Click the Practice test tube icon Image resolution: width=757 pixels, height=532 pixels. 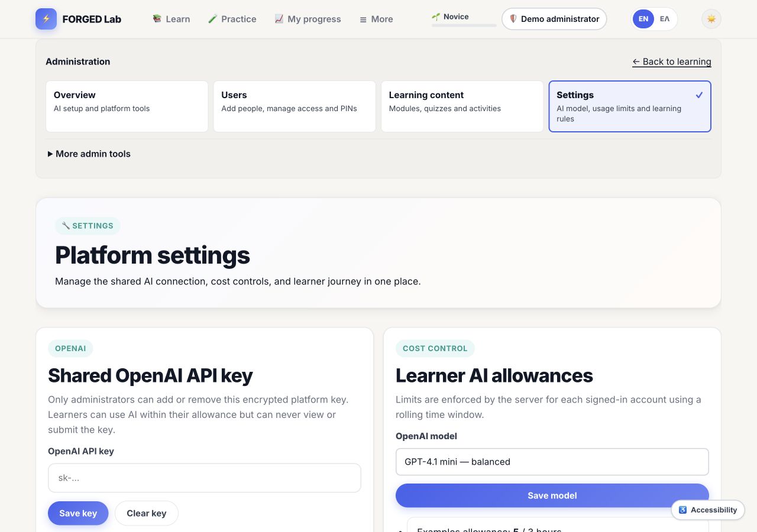coord(212,19)
